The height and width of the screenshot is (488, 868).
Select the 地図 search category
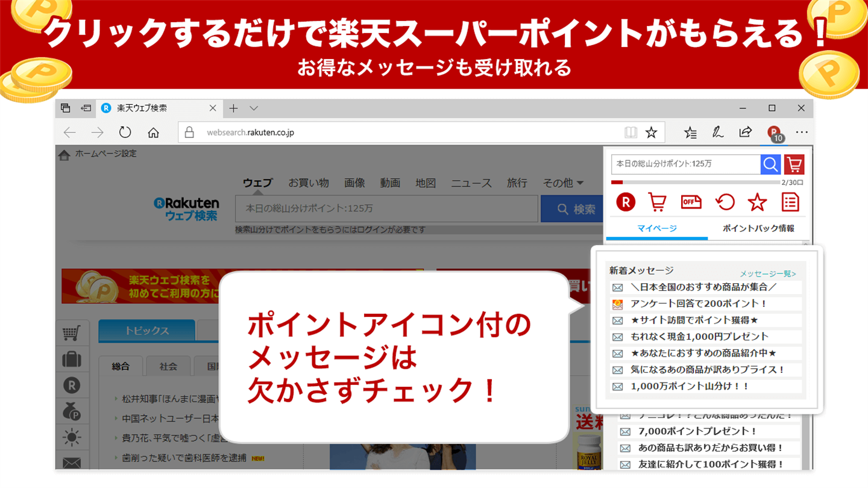(426, 183)
